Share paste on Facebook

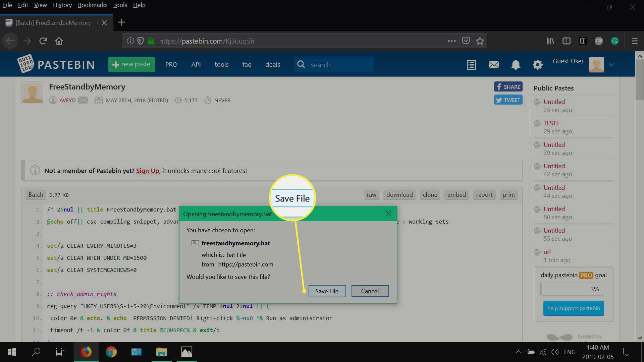tap(508, 87)
